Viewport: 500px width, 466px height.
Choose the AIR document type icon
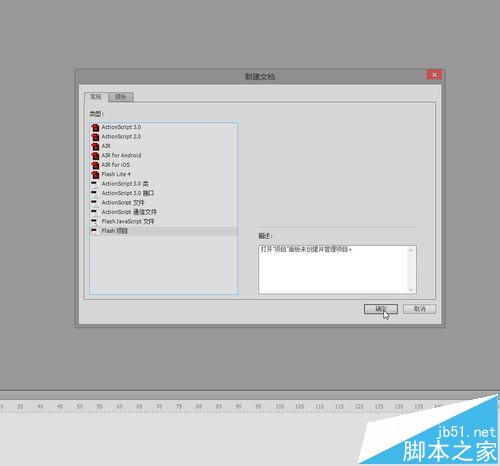click(95, 146)
